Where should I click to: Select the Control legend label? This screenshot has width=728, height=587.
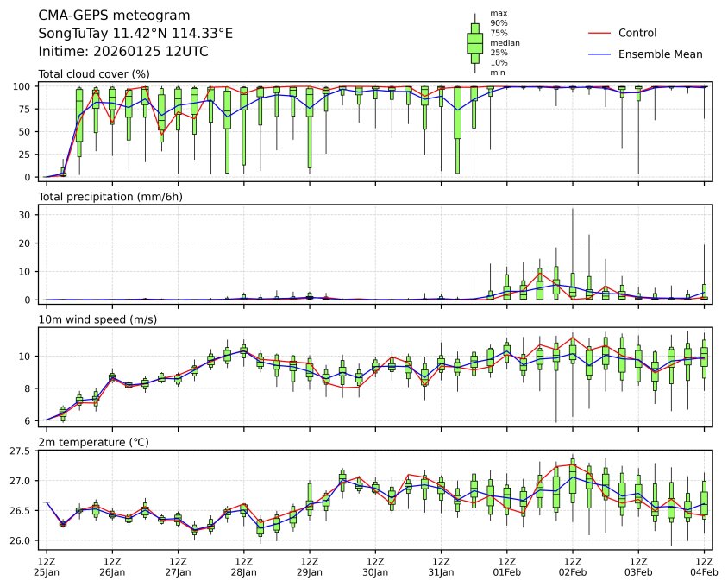point(637,33)
